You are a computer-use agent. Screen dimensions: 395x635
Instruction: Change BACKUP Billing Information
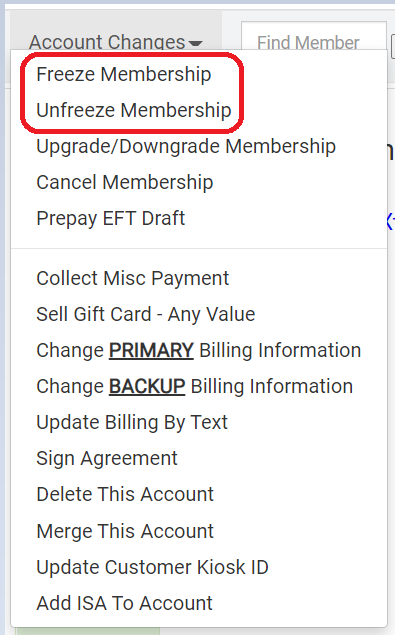[x=194, y=386]
